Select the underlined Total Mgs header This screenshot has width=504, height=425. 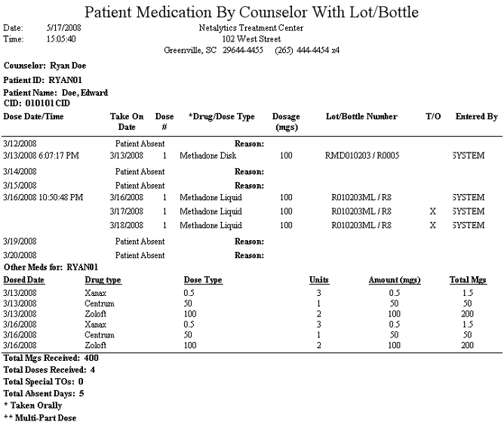coord(468,280)
